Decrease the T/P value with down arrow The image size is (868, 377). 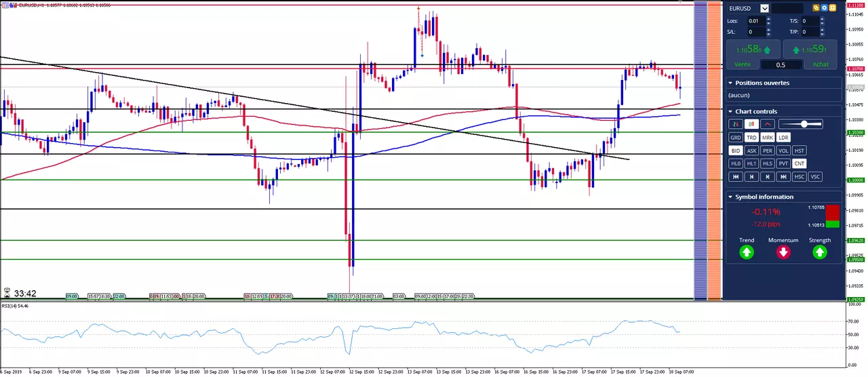pyautogui.click(x=823, y=34)
